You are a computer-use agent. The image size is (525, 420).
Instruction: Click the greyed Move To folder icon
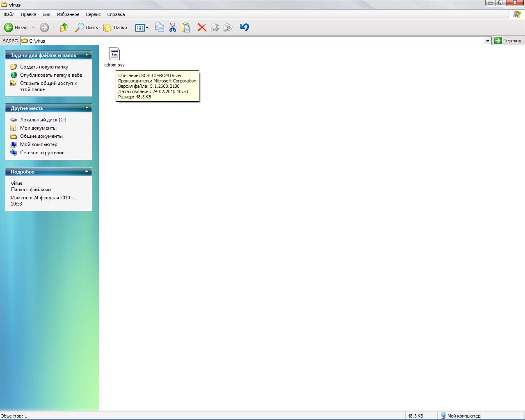pyautogui.click(x=215, y=27)
